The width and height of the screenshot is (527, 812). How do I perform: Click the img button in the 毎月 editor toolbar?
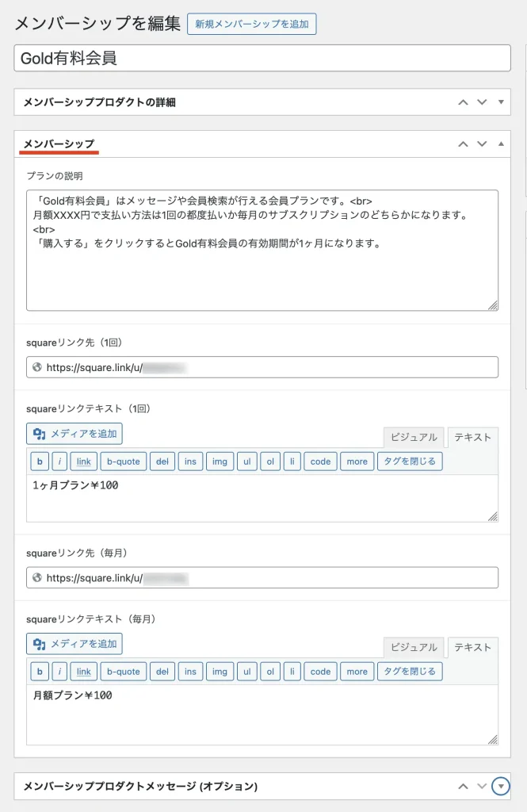(218, 672)
